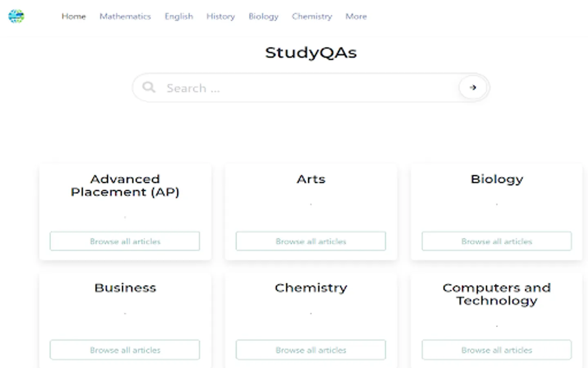Open the More menu in navigation
The height and width of the screenshot is (368, 588).
356,16
